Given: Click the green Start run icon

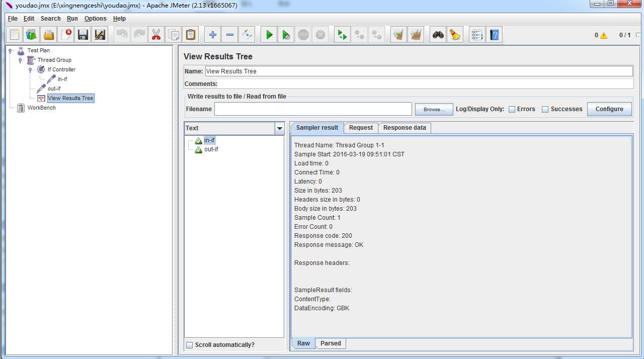Looking at the screenshot, I should [x=269, y=35].
